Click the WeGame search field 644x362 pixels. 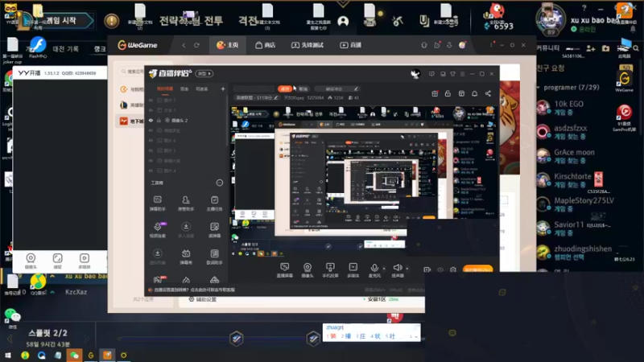132,72
